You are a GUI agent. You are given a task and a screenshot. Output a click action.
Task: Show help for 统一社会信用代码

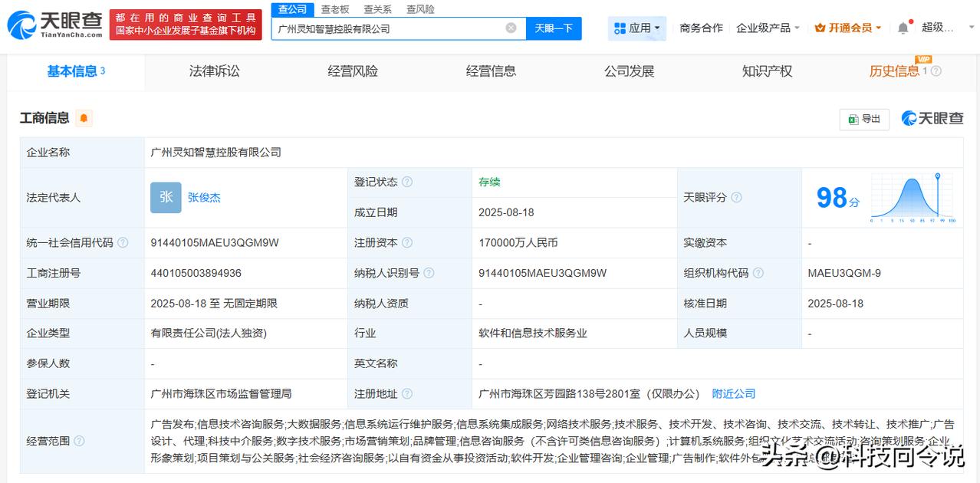[123, 243]
